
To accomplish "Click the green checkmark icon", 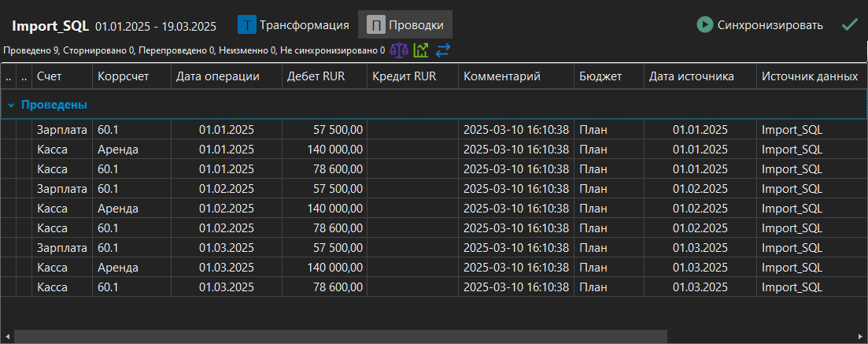I will pos(849,24).
